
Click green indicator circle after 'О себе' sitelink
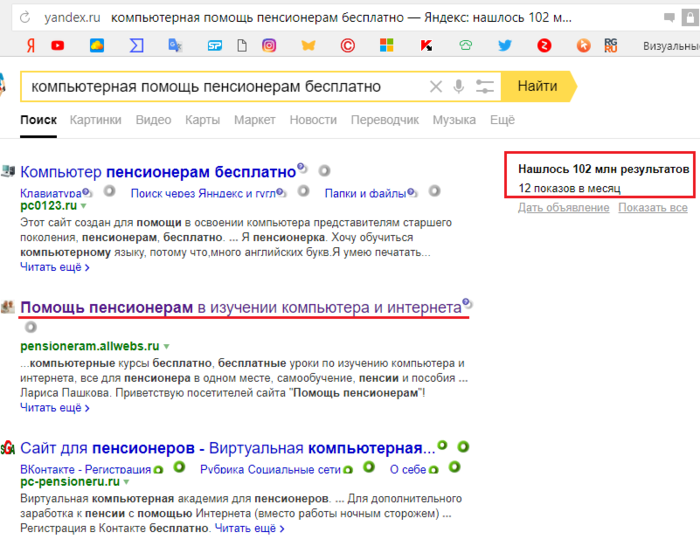[454, 467]
